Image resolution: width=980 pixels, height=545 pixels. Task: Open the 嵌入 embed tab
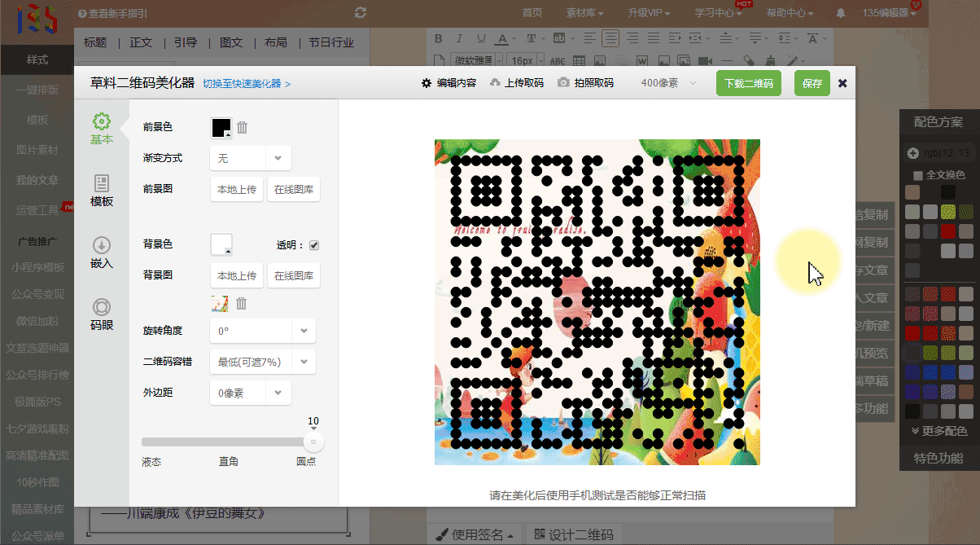(x=102, y=253)
